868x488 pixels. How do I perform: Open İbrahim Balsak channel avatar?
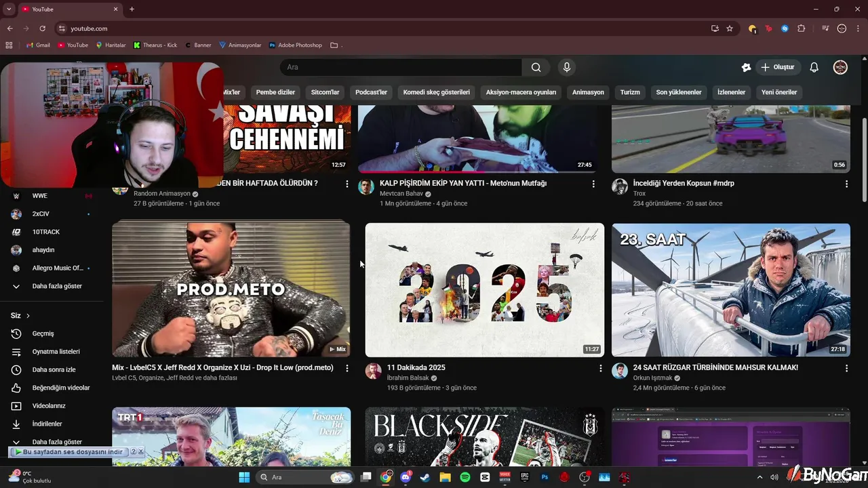coord(374,371)
